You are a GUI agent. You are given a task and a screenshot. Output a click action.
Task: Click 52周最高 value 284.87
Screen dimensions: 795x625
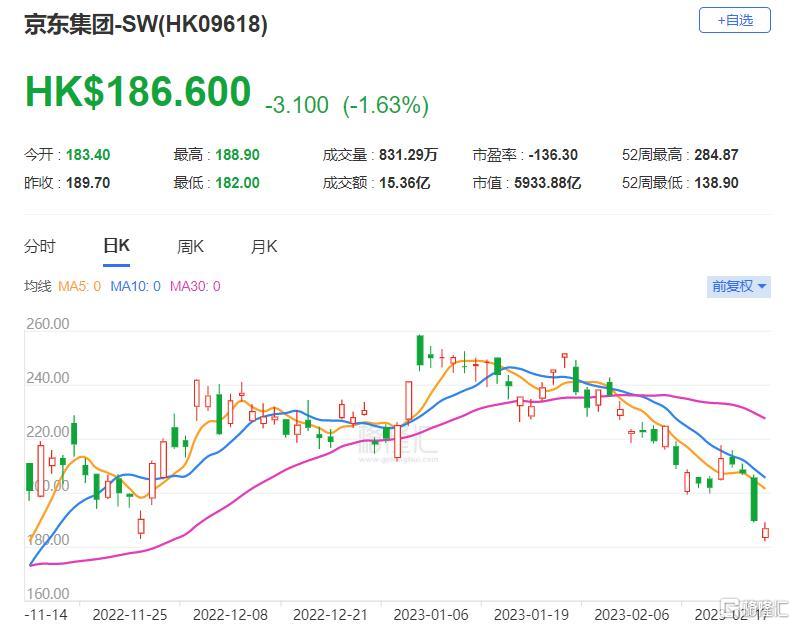pos(716,155)
